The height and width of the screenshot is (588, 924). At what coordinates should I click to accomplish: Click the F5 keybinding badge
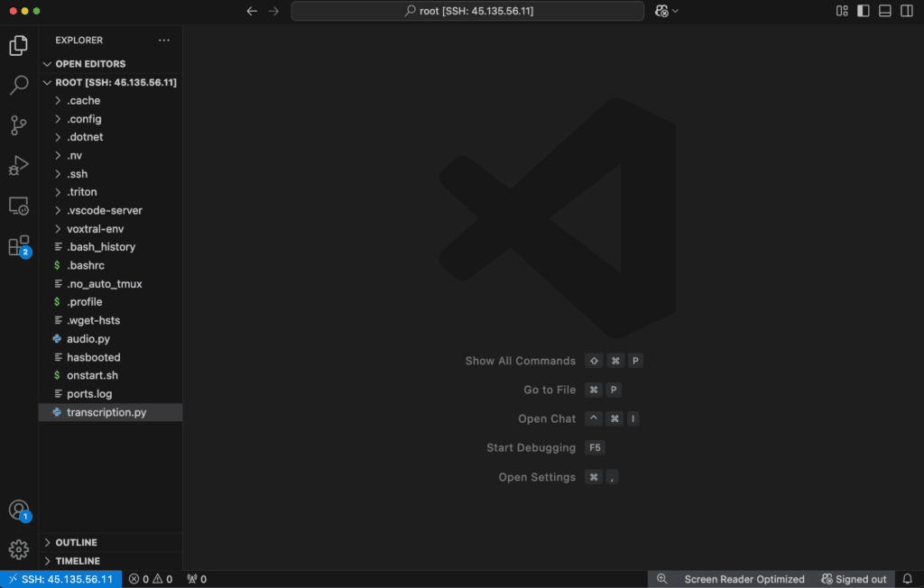click(x=596, y=448)
